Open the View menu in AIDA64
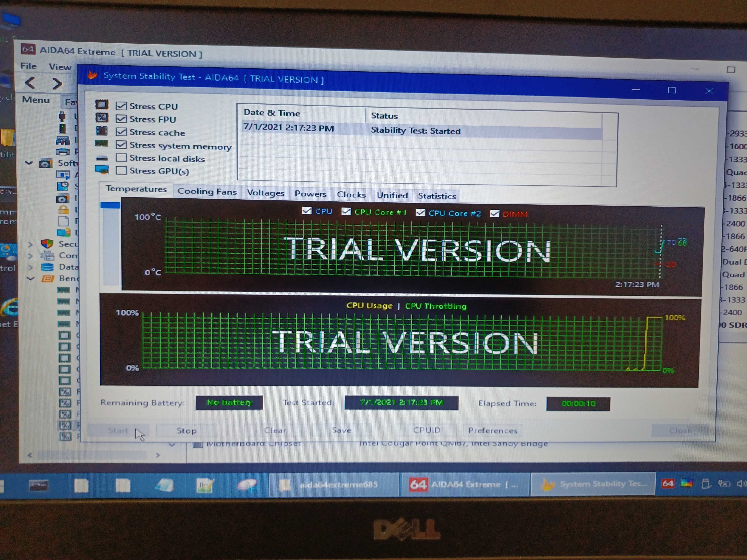The image size is (747, 560). coord(60,67)
